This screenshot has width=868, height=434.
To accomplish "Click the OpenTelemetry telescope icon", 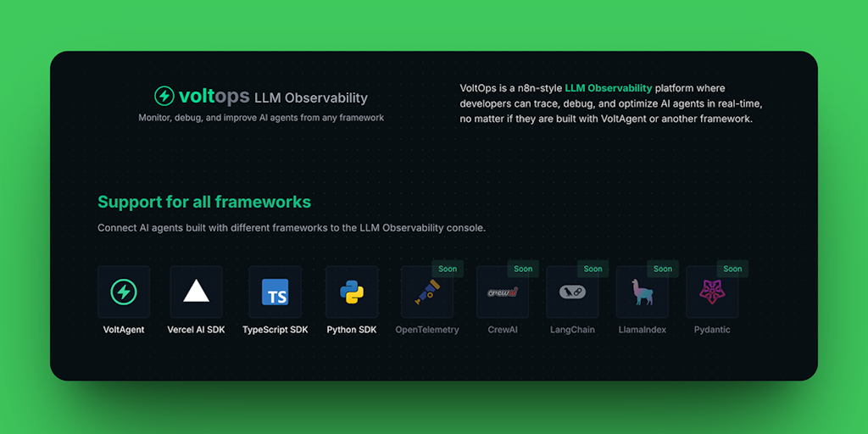I will point(427,292).
